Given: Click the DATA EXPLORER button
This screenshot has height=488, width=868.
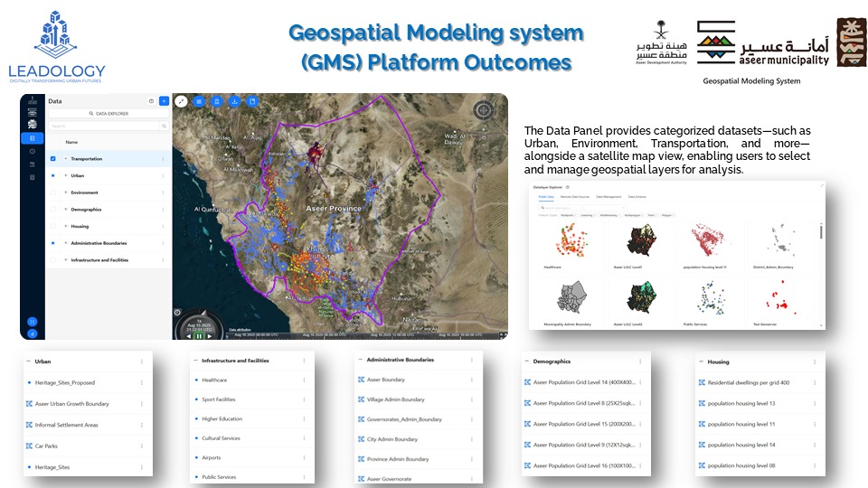Looking at the screenshot, I should [108, 114].
